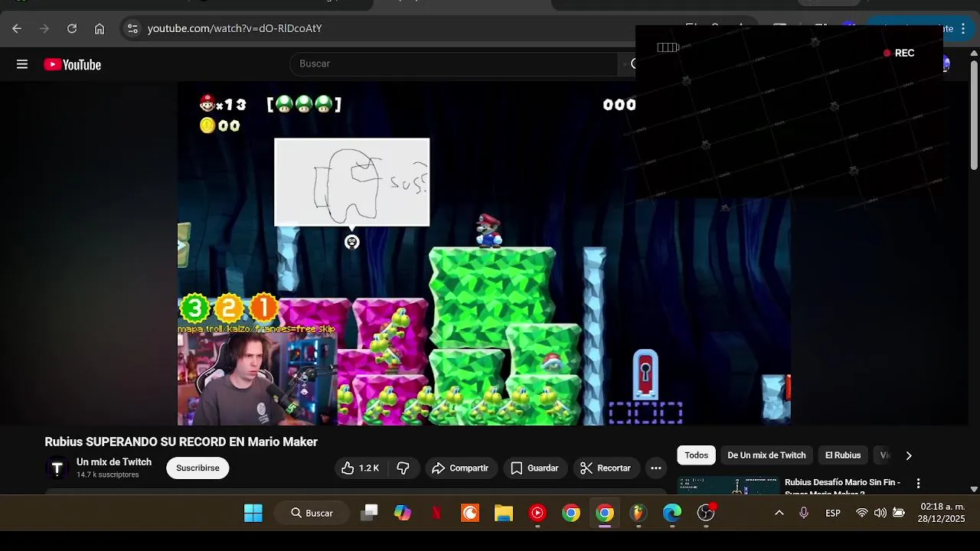
Task: Open the YouTube hamburger guide menu
Action: [x=22, y=64]
